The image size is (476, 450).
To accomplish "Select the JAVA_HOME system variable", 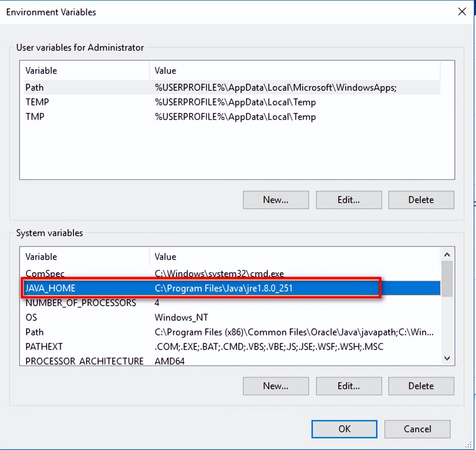I will pyautogui.click(x=232, y=288).
